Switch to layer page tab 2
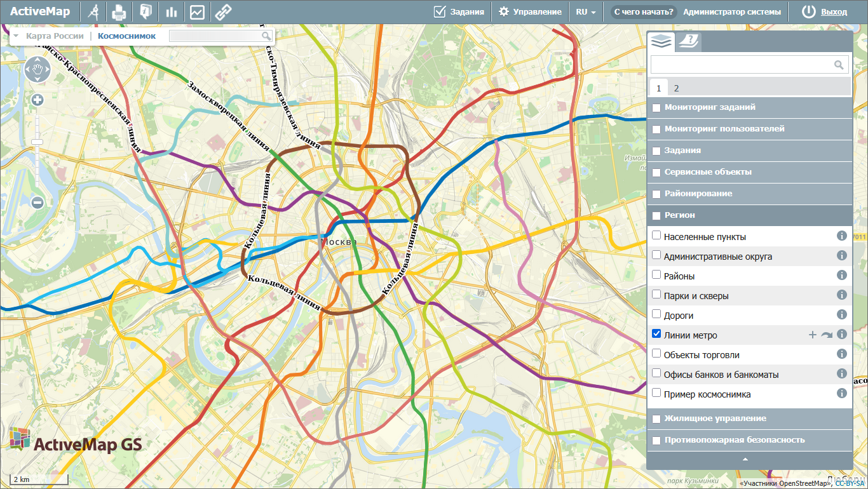 (x=676, y=88)
